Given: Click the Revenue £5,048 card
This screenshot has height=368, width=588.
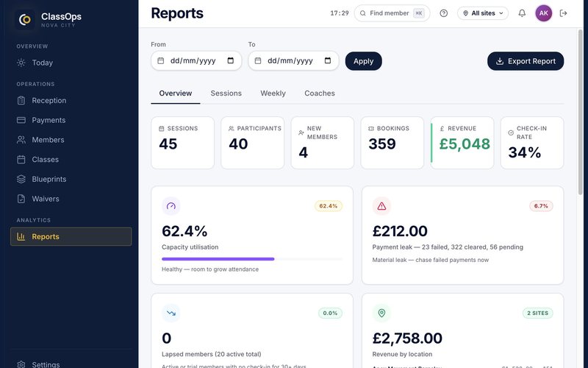Looking at the screenshot, I should [462, 143].
